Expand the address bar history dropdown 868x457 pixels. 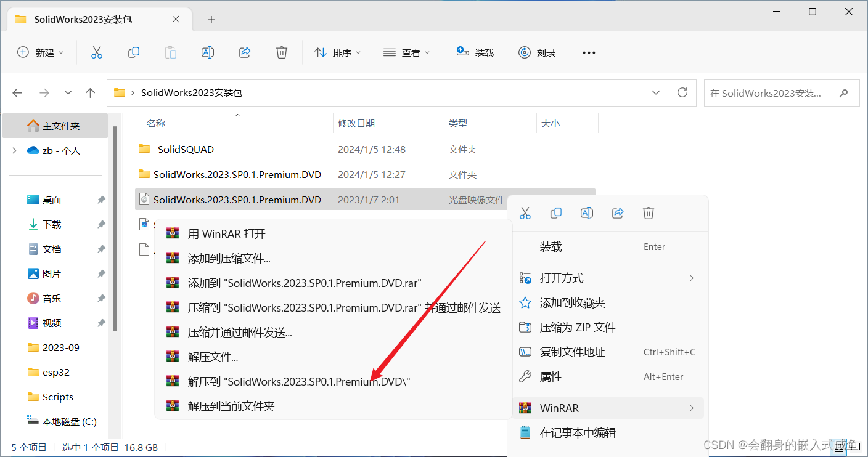pos(656,92)
